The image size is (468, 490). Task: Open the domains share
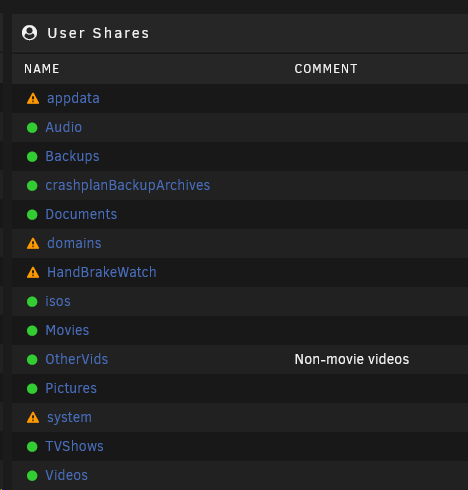(74, 243)
